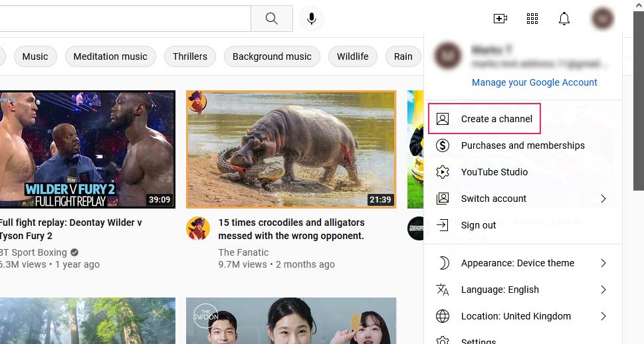Click verified badge next to BT Sport Boxing
Image resolution: width=644 pixels, height=344 pixels.
(x=74, y=252)
